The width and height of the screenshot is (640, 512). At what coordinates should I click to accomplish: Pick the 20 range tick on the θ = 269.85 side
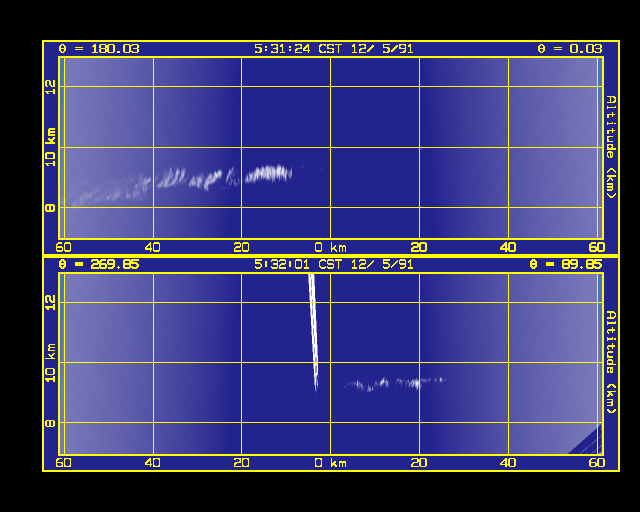coord(242,463)
